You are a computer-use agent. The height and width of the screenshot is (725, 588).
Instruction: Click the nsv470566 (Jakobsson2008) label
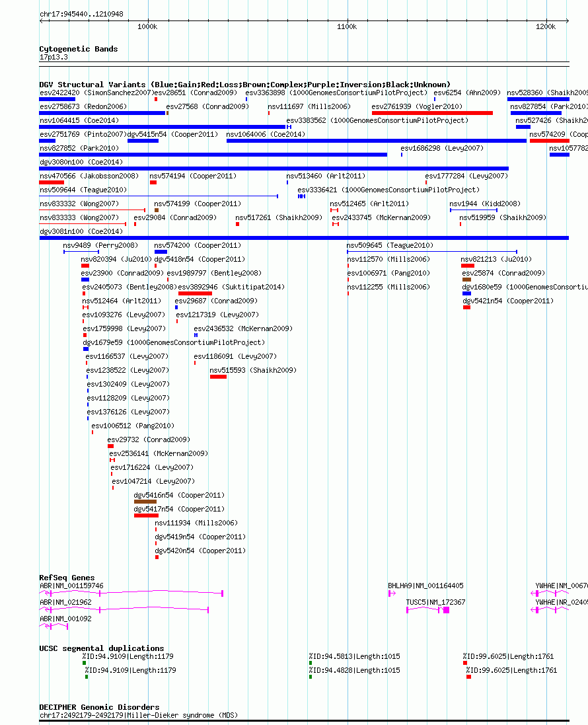(x=89, y=176)
